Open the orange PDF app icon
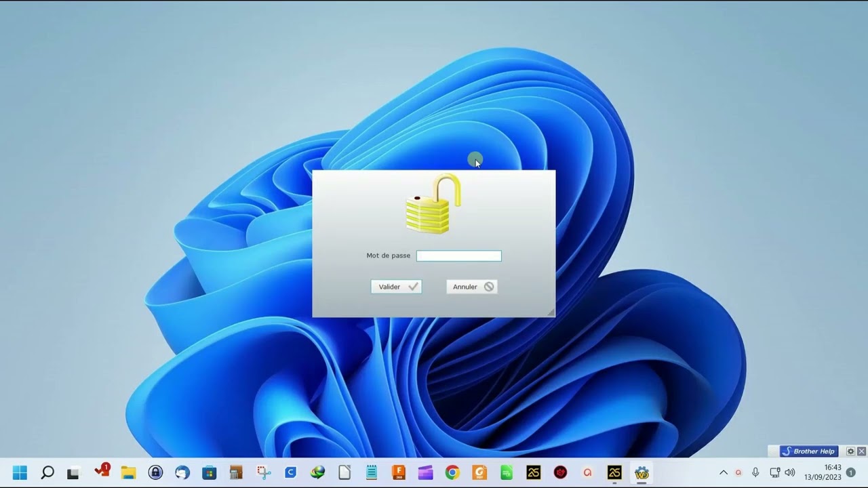Screen dimensions: 868x488 coord(479,472)
